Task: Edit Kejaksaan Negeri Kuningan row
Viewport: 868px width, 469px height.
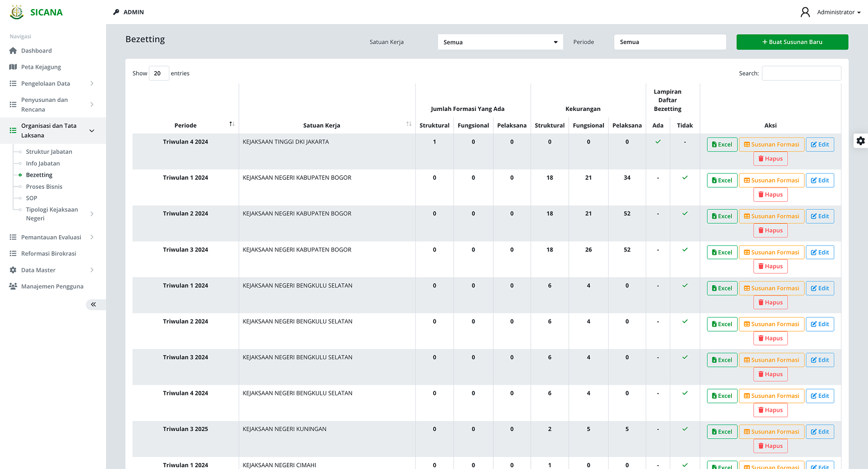Action: [820, 432]
